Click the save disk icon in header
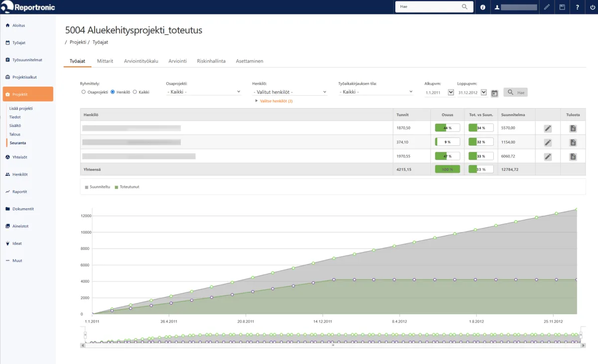The image size is (598, 364). [562, 7]
